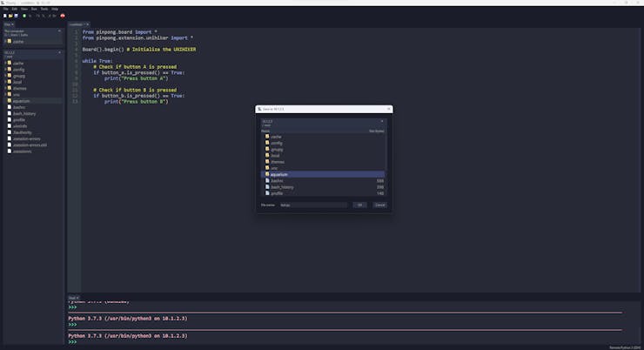Viewport: 644px width, 350px height.
Task: Select the aquarium folder in save dialog
Action: pyautogui.click(x=278, y=174)
